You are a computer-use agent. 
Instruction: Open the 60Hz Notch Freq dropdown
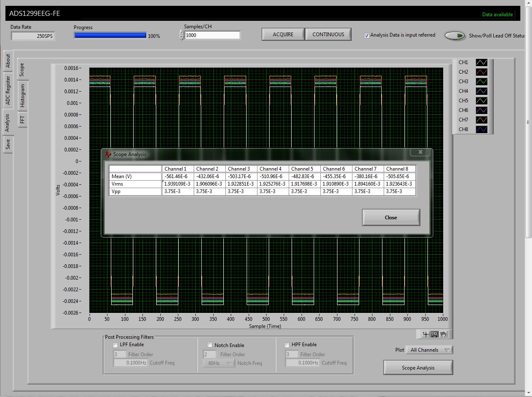219,363
